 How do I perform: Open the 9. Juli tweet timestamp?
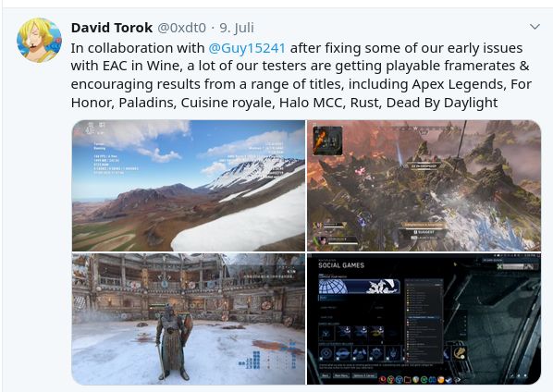pyautogui.click(x=237, y=28)
